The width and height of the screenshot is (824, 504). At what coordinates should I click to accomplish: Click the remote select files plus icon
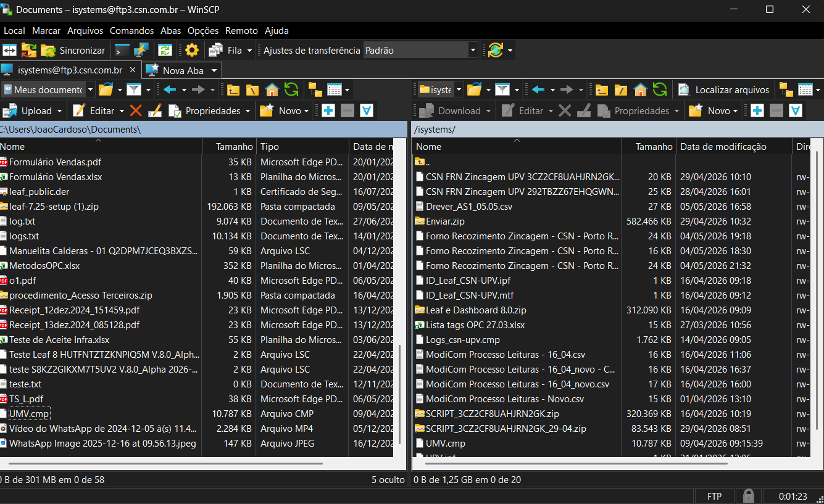(x=757, y=111)
